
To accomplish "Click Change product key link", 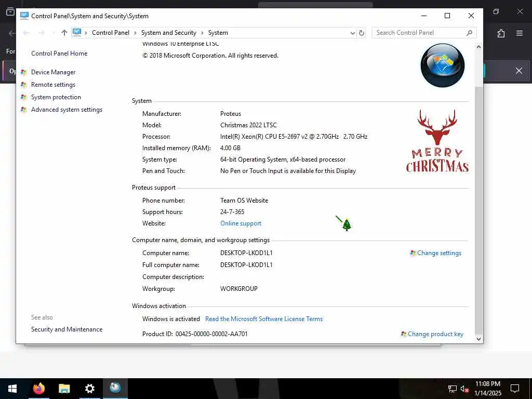I will pyautogui.click(x=436, y=334).
